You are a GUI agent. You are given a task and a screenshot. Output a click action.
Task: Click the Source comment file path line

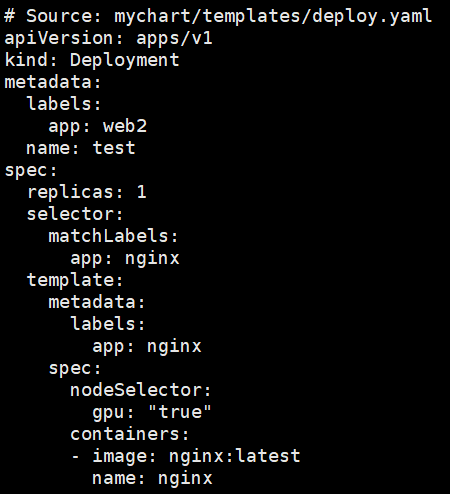218,16
